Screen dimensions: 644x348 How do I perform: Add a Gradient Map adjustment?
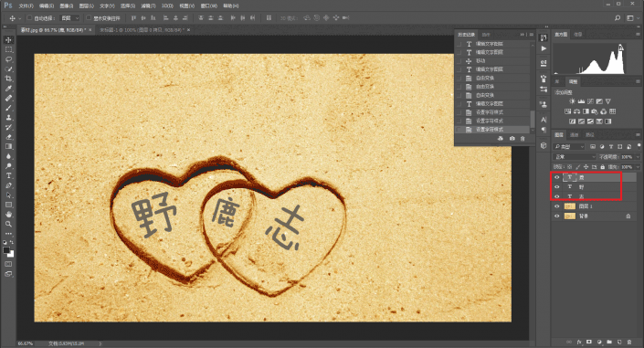608,121
